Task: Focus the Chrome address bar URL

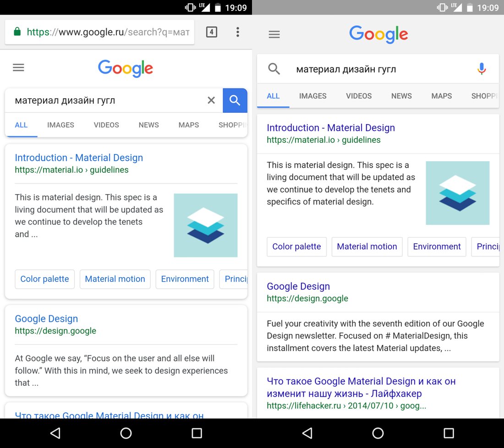Action: tap(99, 32)
